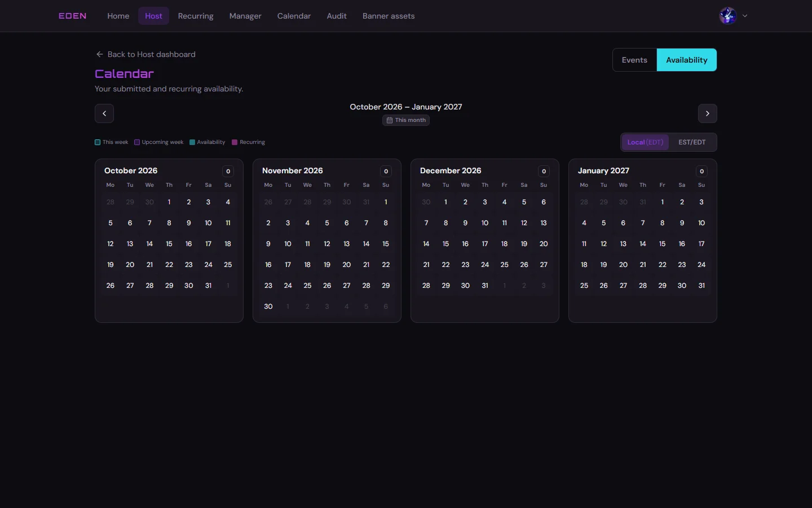Go back to Host dashboard
Screen dimensions: 812x508
click(x=145, y=54)
